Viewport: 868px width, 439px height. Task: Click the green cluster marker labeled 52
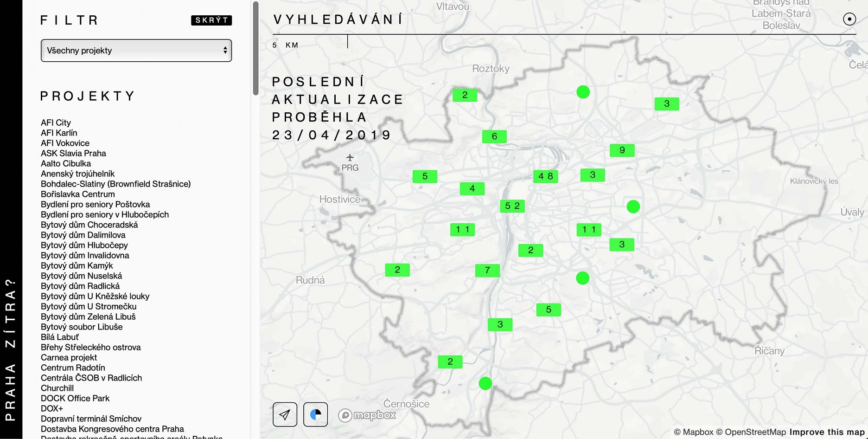(512, 206)
